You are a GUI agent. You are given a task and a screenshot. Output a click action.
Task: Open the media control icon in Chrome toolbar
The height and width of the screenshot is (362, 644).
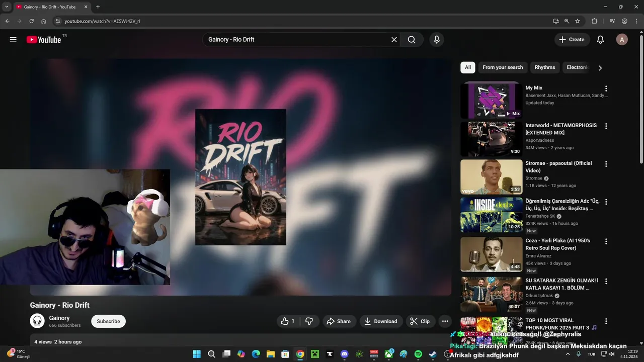[x=612, y=21]
